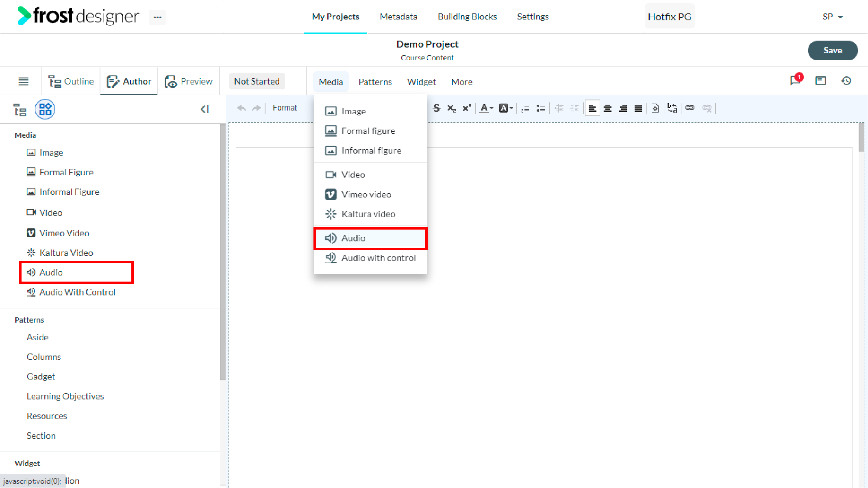Click the superscript icon
Screen dimensions: 868x488
click(467, 108)
